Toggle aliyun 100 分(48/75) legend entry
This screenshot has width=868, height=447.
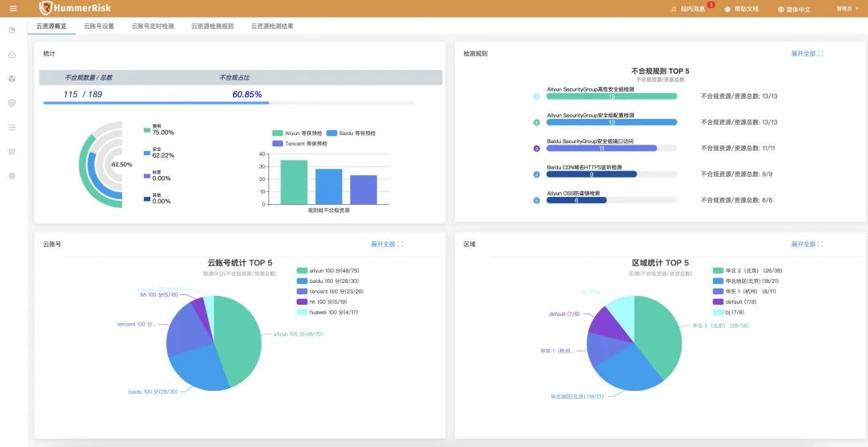328,271
